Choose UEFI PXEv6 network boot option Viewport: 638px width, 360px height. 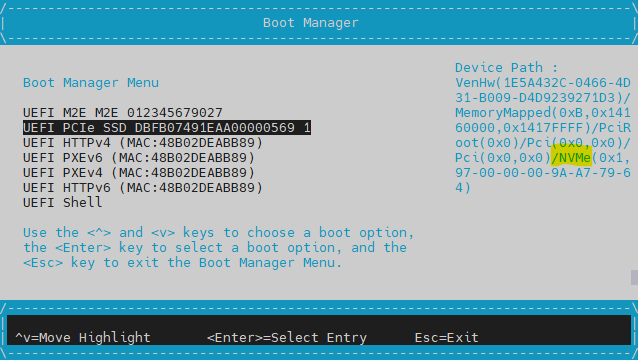(x=139, y=158)
